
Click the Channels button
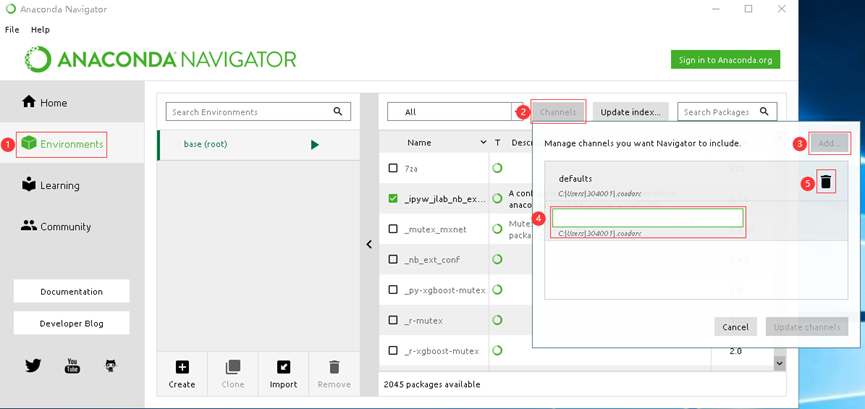[558, 112]
